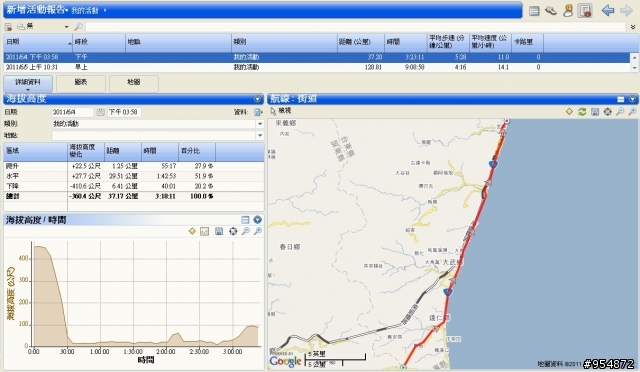640x372 pixels.
Task: Go back with the blue left arrow
Action: [x=608, y=11]
